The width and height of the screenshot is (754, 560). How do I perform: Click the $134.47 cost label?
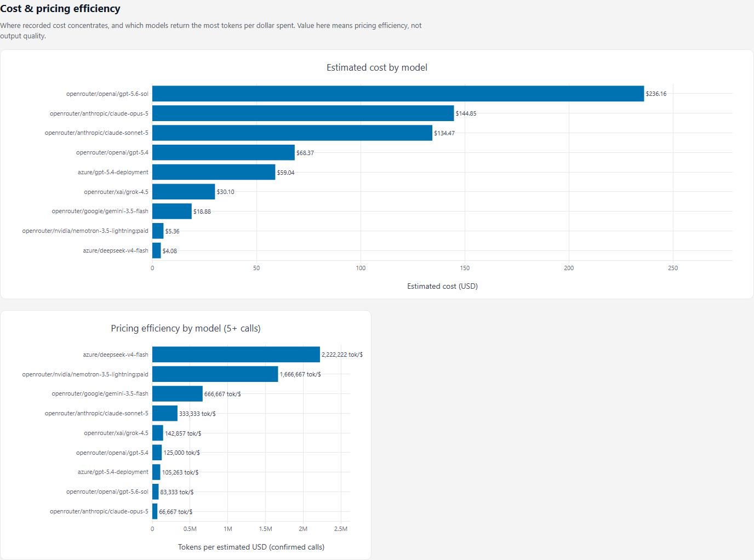click(444, 133)
